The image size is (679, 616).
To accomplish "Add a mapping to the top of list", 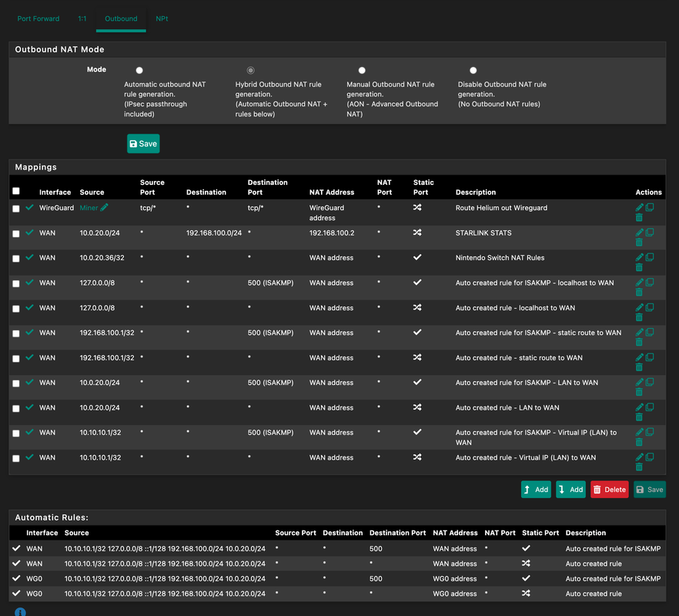I will (x=536, y=490).
